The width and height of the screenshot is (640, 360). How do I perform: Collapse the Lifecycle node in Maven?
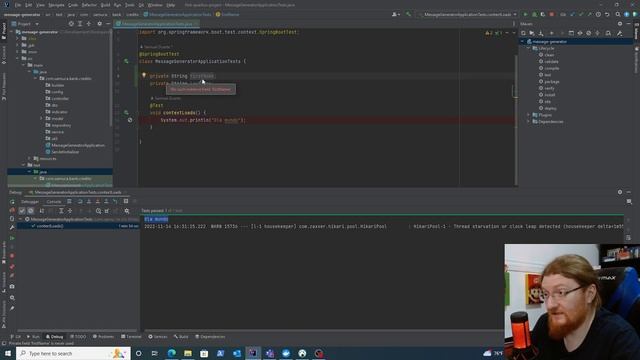pos(528,48)
